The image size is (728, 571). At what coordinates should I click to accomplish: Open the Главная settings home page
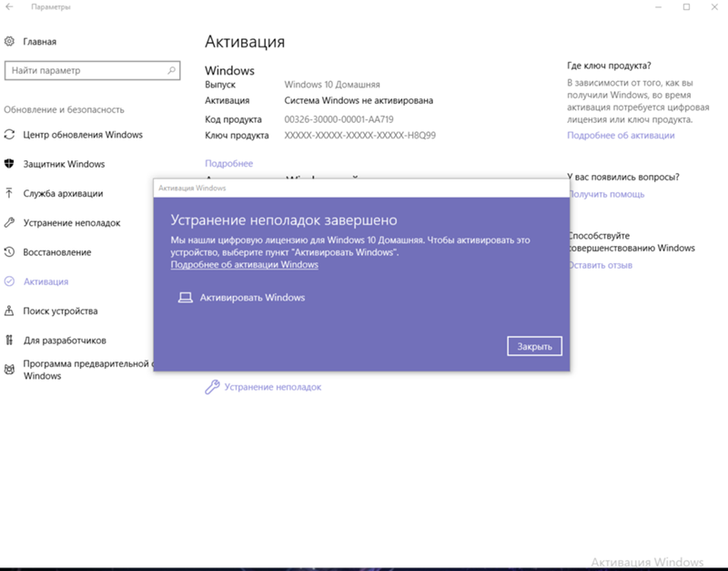tap(40, 42)
